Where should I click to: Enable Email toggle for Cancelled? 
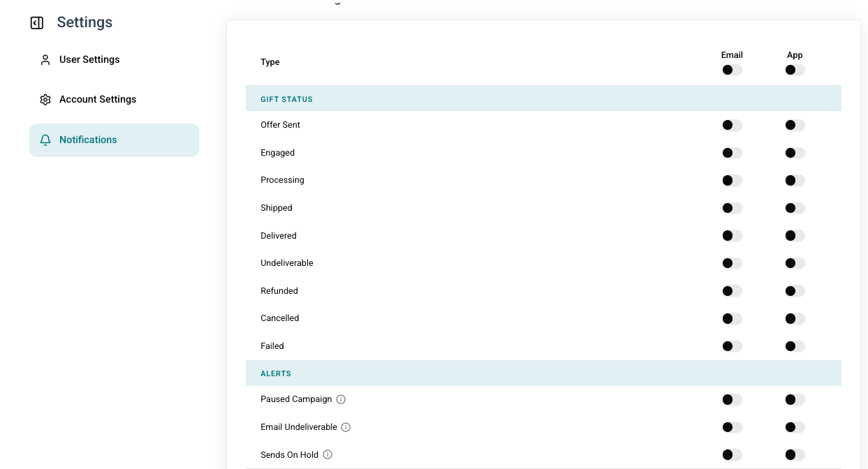pos(732,318)
